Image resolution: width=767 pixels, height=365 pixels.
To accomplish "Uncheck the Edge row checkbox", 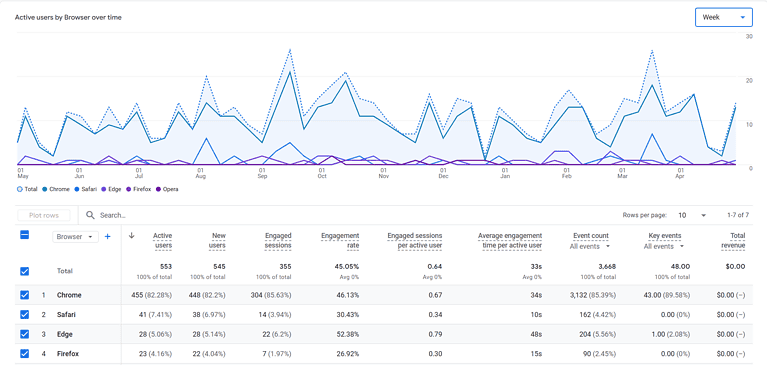I will pyautogui.click(x=24, y=334).
